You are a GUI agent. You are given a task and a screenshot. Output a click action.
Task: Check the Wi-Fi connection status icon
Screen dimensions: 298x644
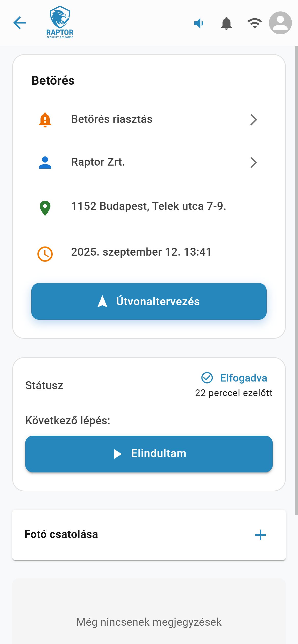254,23
